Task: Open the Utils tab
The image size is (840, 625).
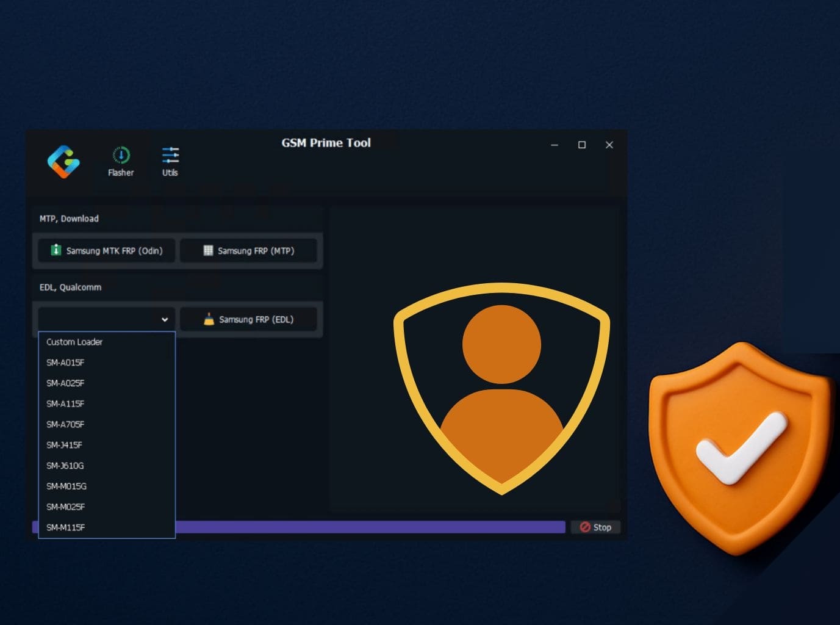Action: [170, 162]
